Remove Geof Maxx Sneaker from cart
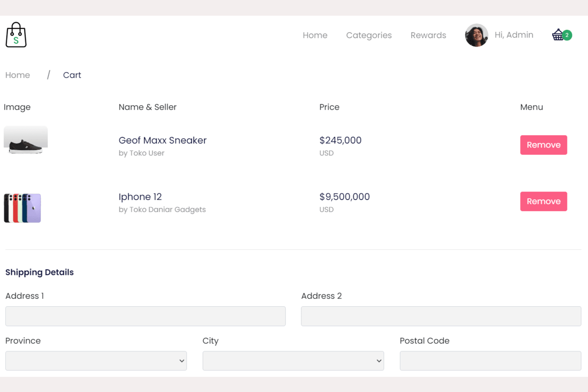The image size is (588, 392). tap(543, 145)
